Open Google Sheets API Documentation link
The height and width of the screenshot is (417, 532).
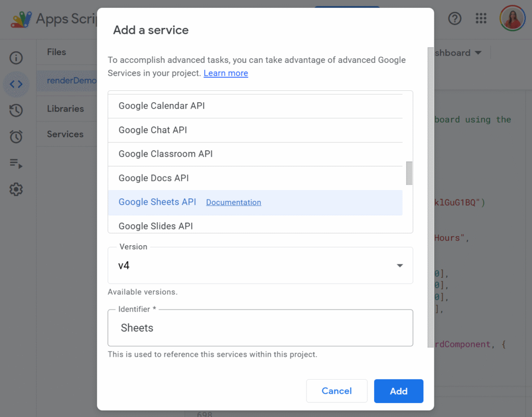pyautogui.click(x=233, y=203)
